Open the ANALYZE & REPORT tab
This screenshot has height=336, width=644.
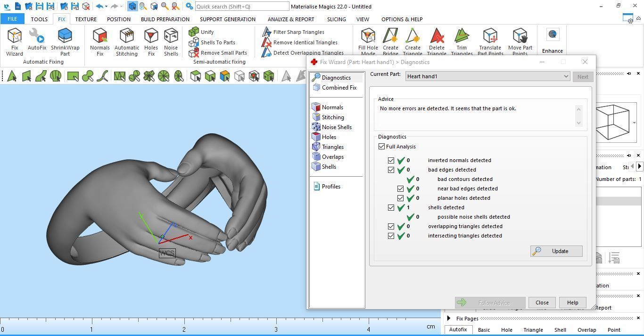(291, 19)
